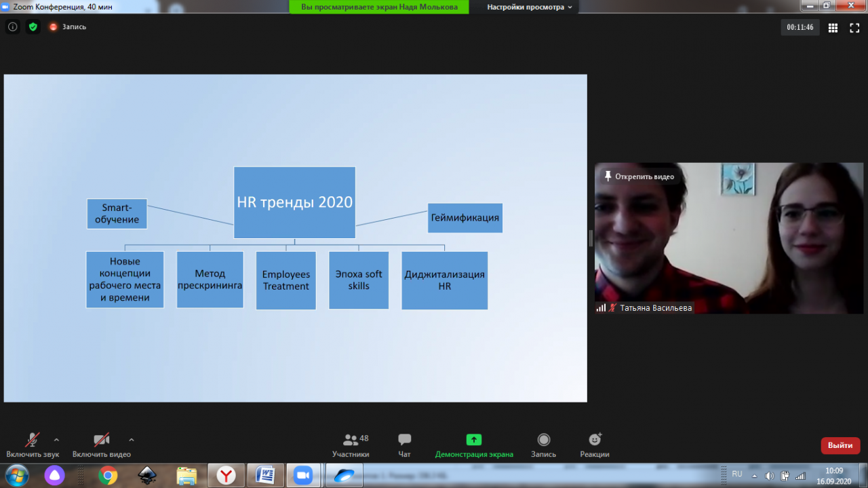Leave meeting with red Выйти button
The width and height of the screenshot is (868, 488).
pos(840,445)
